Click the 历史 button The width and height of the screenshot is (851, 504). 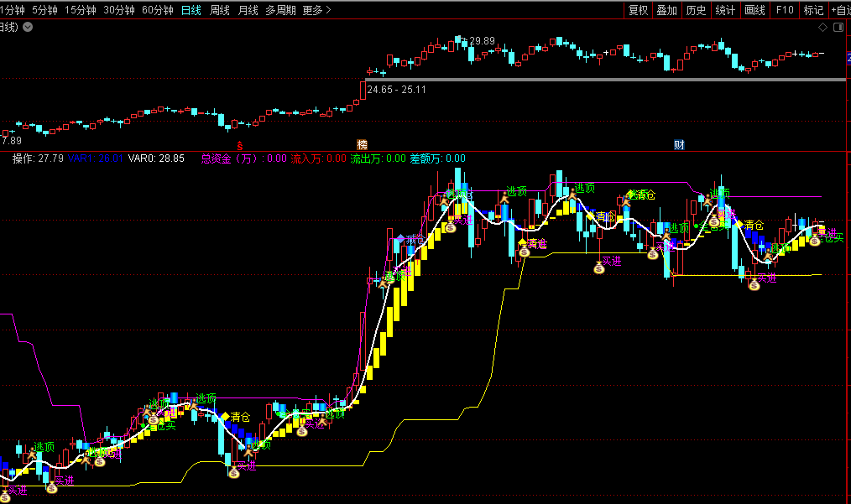point(696,10)
